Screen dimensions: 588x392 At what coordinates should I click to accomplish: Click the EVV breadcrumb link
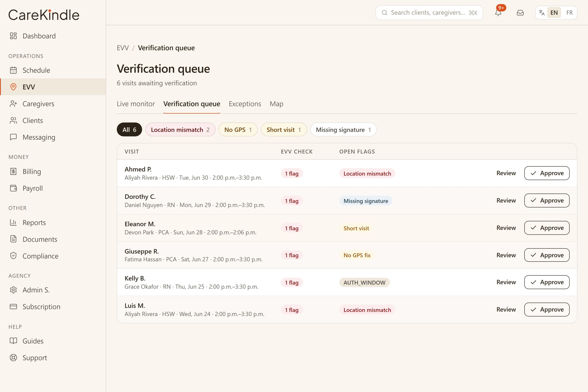pyautogui.click(x=123, y=48)
